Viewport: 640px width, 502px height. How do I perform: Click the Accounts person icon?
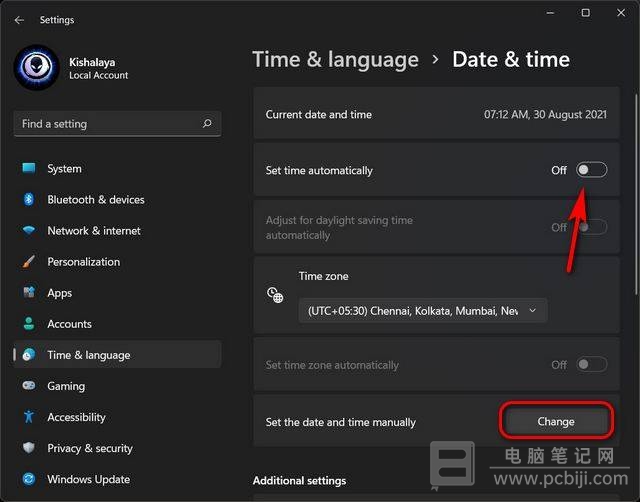point(29,323)
